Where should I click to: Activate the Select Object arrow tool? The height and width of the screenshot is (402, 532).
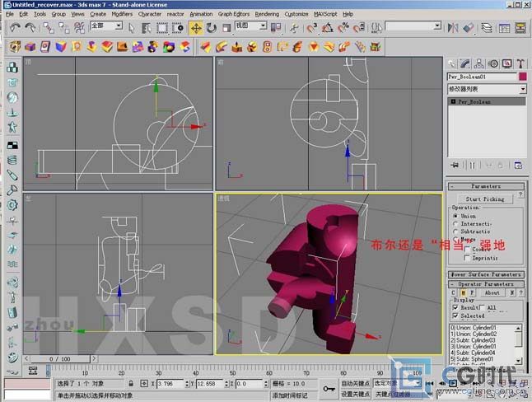(x=131, y=28)
